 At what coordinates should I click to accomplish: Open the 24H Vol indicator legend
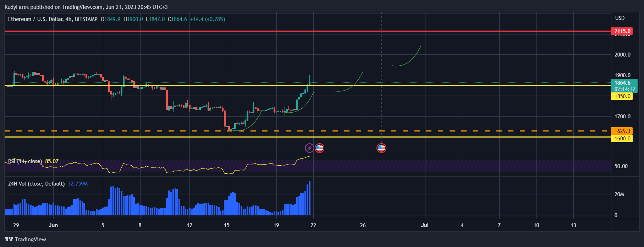pos(36,184)
